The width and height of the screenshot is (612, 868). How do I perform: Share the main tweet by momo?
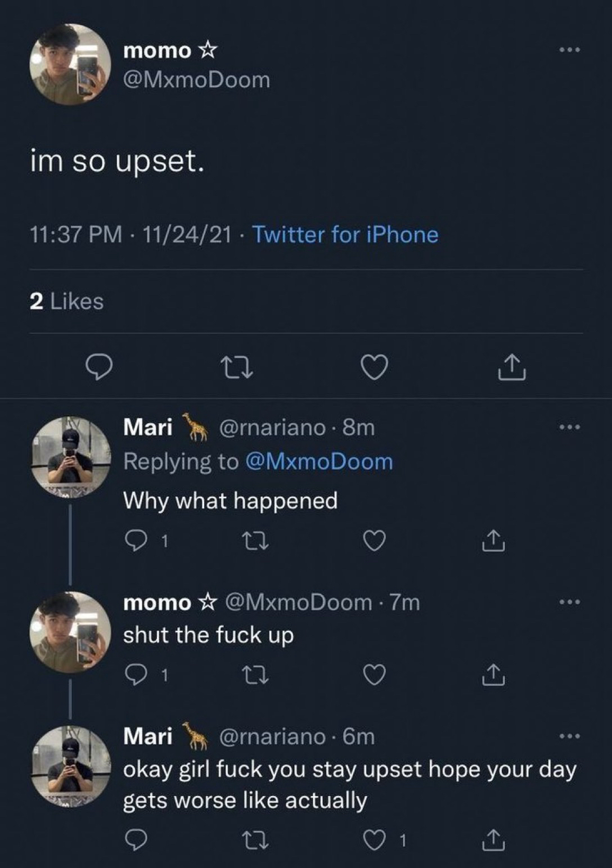click(511, 367)
